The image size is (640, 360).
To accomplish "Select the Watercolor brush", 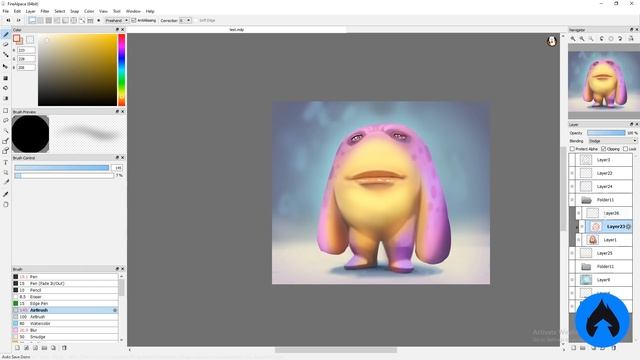I will point(65,324).
